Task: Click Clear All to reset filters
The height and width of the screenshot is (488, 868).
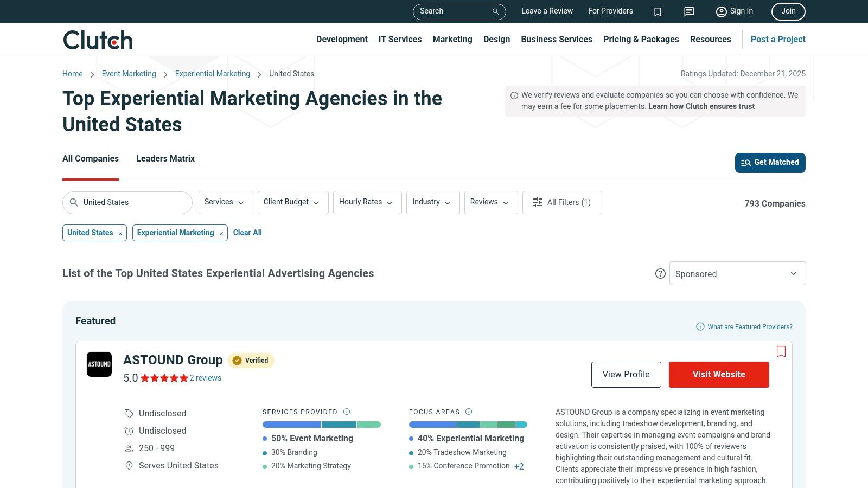Action: pos(247,233)
